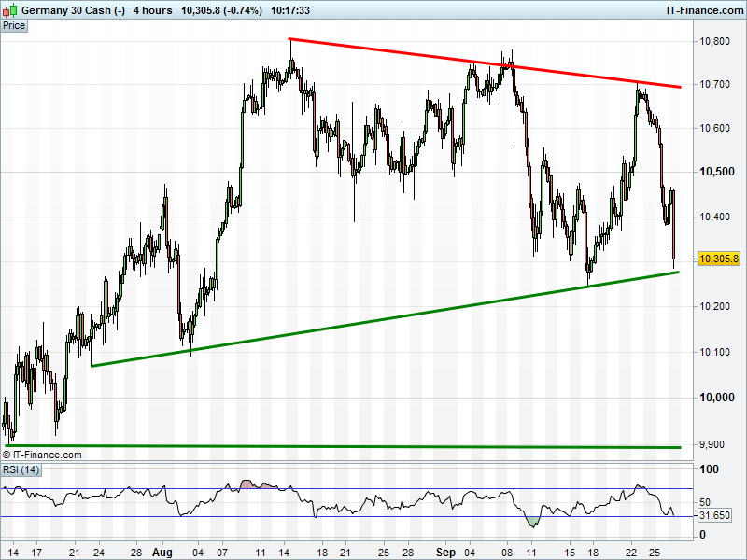Click the Aug month label on date axis
Screen dimensions: 747x560
click(x=162, y=553)
